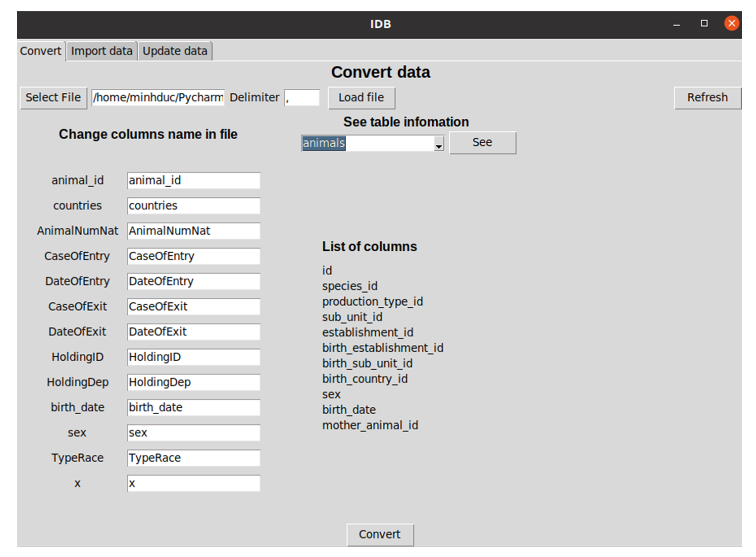The height and width of the screenshot is (557, 756).
Task: Switch to the Import data tab
Action: pyautogui.click(x=101, y=51)
